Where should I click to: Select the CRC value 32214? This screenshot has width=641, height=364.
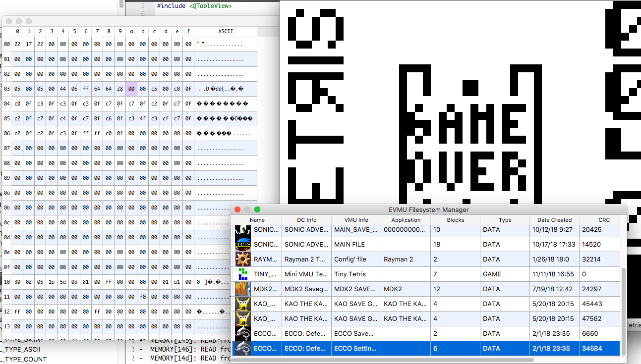(x=600, y=259)
